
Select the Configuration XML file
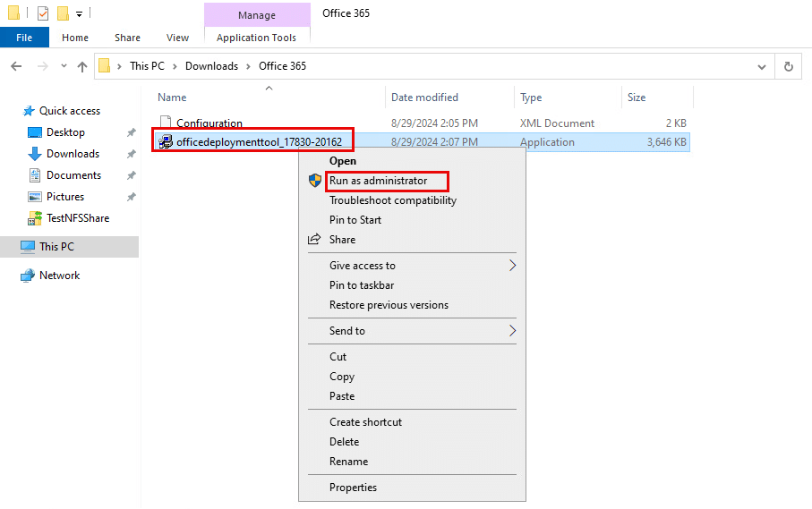point(209,123)
